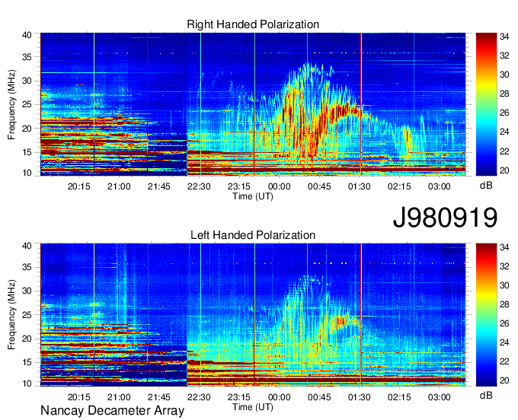Click the 10 MHz tick on Right Handed plot

pyautogui.click(x=27, y=173)
